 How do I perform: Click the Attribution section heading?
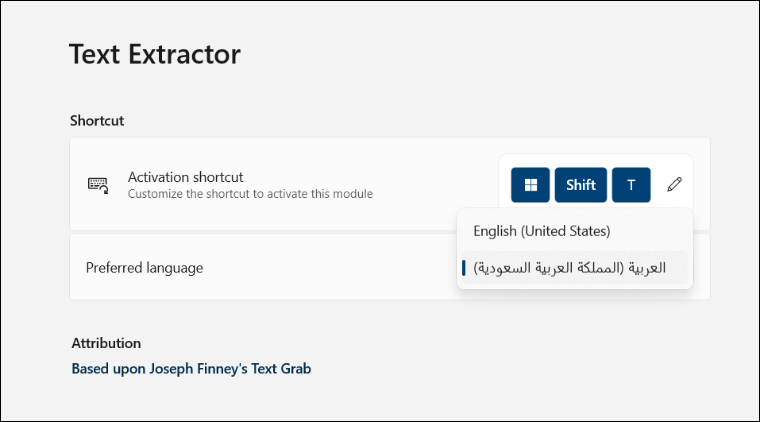(106, 343)
